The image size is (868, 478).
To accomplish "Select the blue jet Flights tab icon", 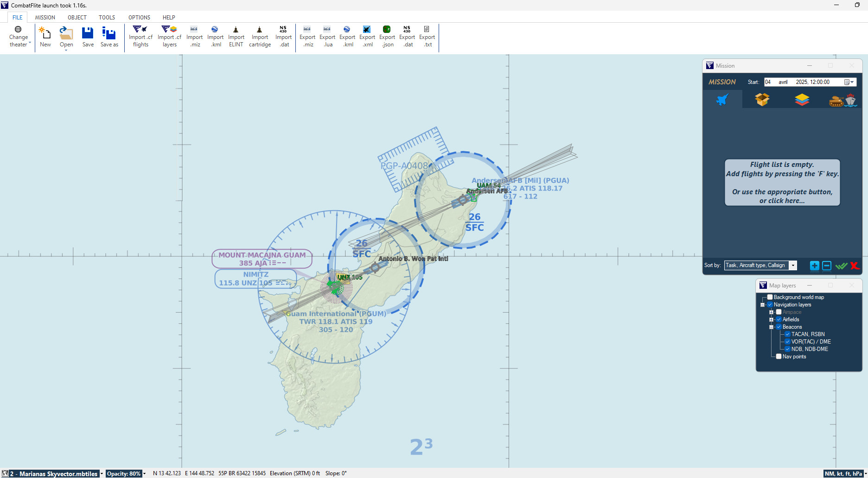I will [722, 99].
